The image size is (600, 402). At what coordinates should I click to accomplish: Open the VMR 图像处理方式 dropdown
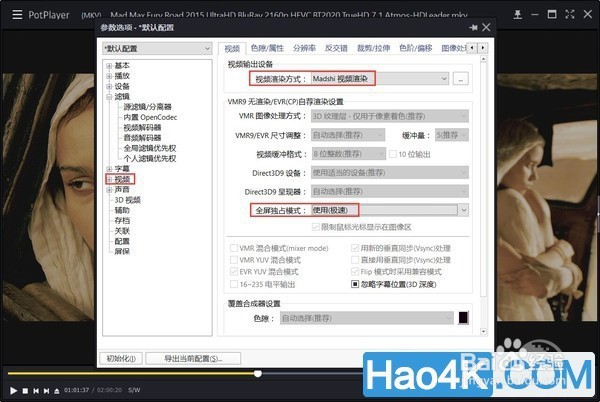coord(390,116)
